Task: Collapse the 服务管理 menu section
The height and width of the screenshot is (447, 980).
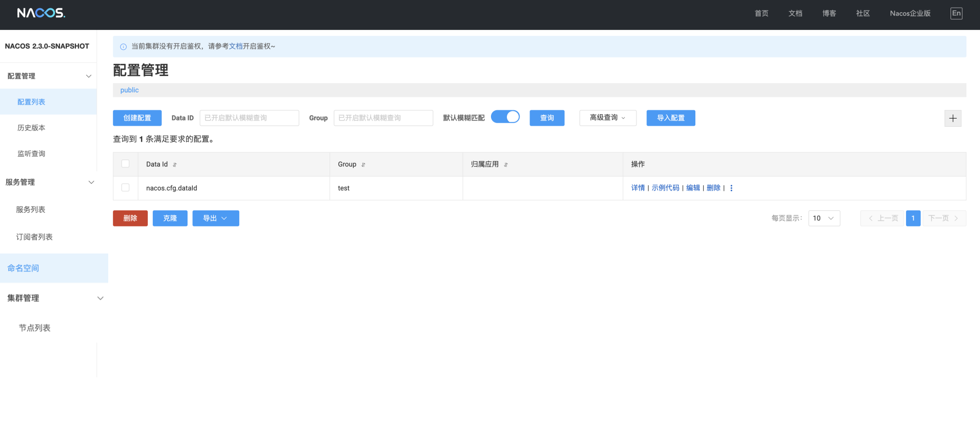Action: click(91, 182)
